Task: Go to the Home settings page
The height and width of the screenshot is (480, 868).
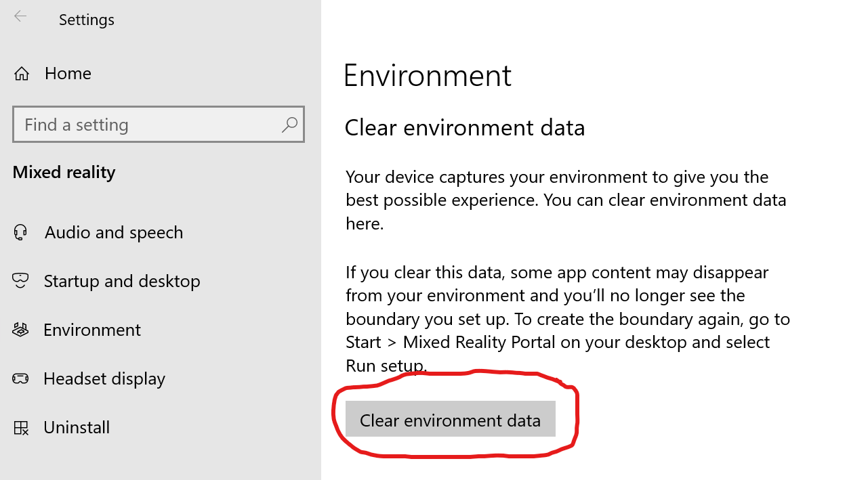Action: point(68,74)
